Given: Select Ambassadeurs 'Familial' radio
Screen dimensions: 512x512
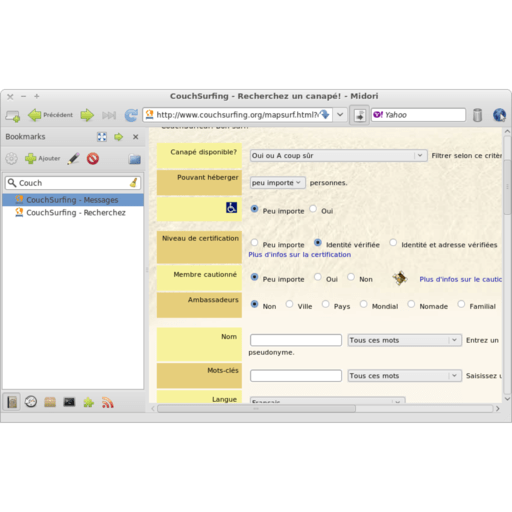Looking at the screenshot, I should click(461, 304).
